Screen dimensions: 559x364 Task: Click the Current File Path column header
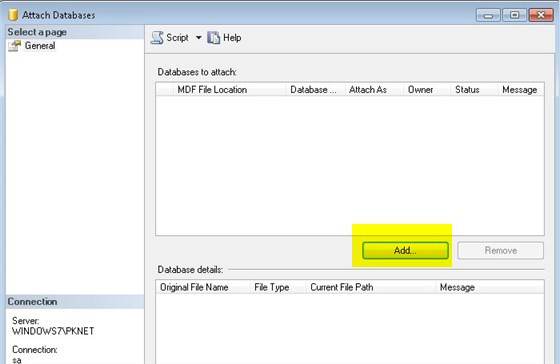click(x=371, y=287)
